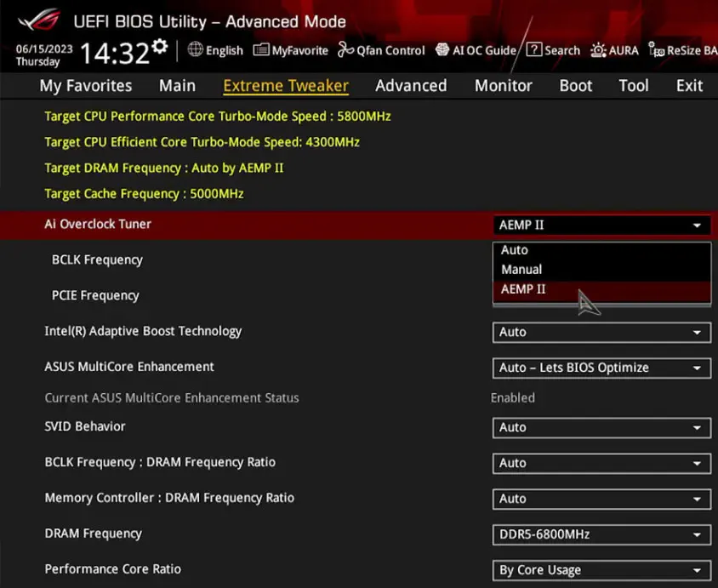The width and height of the screenshot is (718, 588).
Task: Open Qfan Control fan icon
Action: point(345,50)
